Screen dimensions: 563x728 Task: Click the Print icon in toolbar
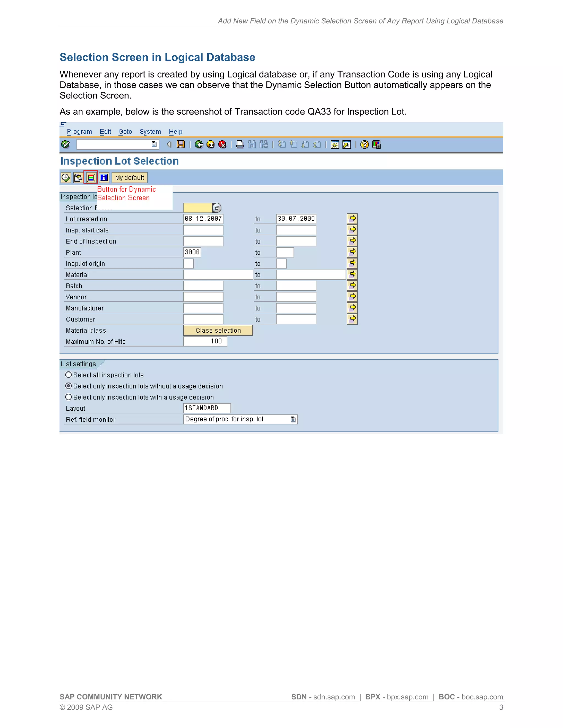pos(240,144)
